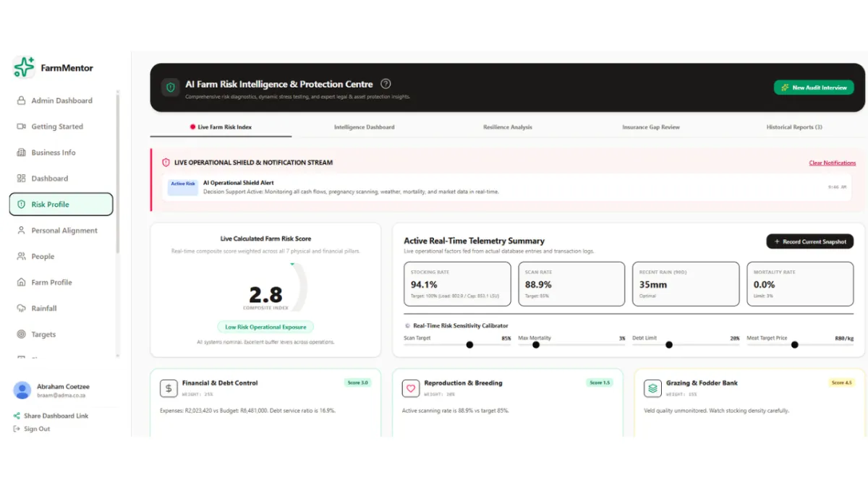Click the Dashboard grid icon
The width and height of the screenshot is (868, 488).
21,179
